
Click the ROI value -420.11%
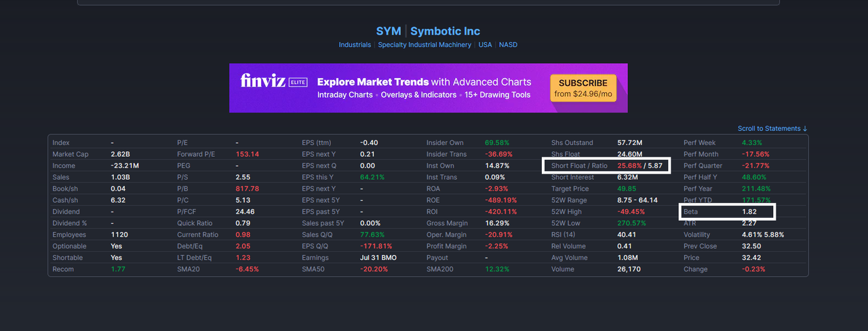500,212
